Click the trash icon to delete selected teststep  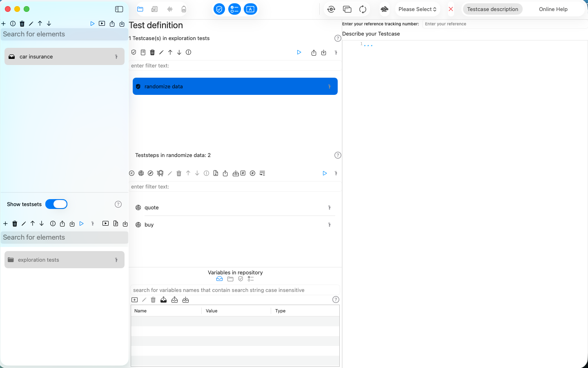(x=178, y=173)
